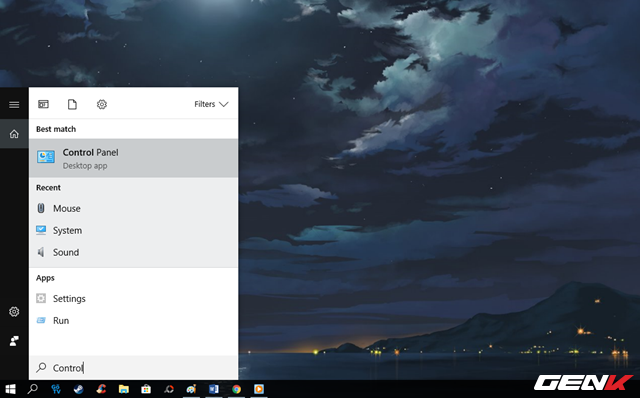Select the Home icon in search sidebar
The image size is (640, 398).
coord(14,134)
